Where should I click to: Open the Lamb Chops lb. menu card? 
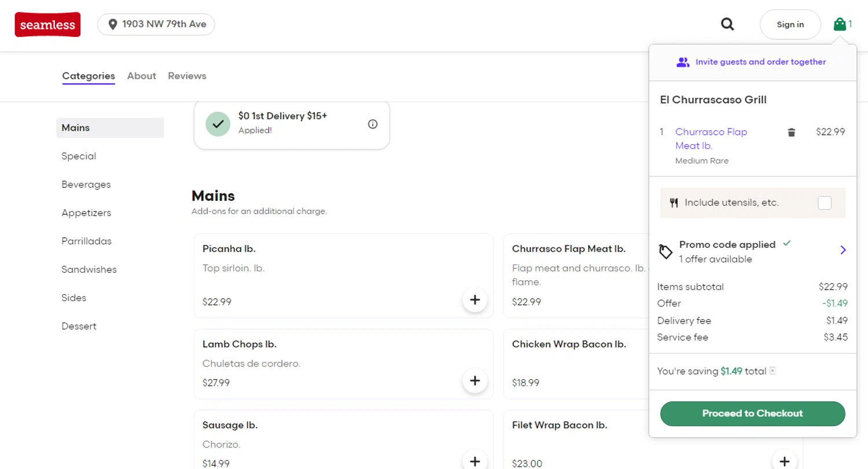click(x=344, y=364)
